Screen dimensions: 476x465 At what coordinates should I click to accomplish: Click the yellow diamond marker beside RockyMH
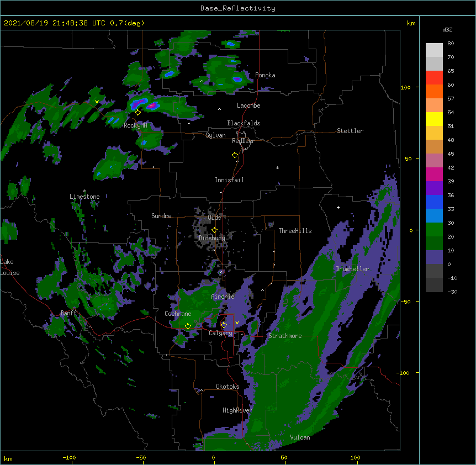point(138,113)
